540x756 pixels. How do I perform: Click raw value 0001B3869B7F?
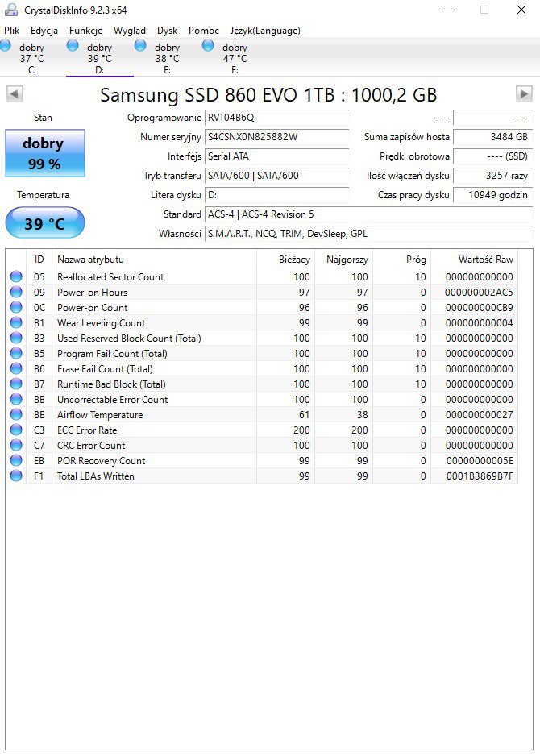480,476
